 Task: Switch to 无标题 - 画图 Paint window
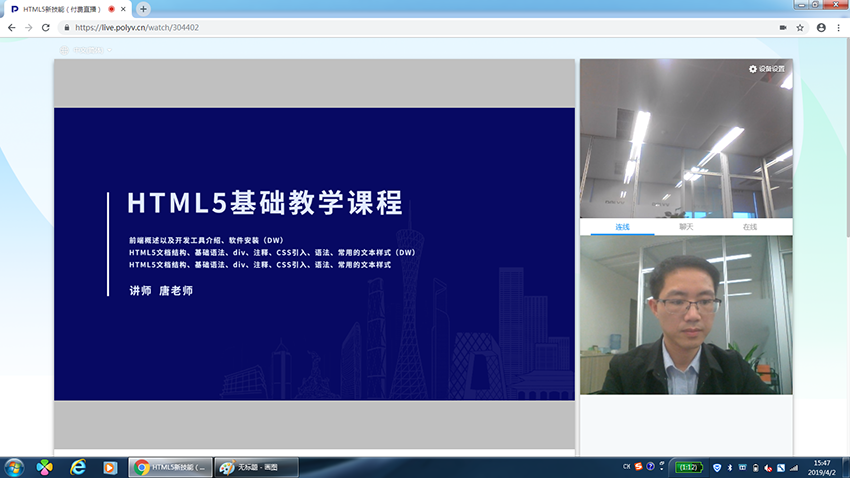coord(256,467)
